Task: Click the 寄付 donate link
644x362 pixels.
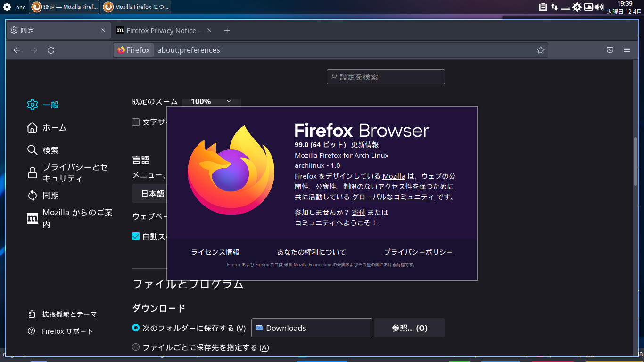Action: 358,213
